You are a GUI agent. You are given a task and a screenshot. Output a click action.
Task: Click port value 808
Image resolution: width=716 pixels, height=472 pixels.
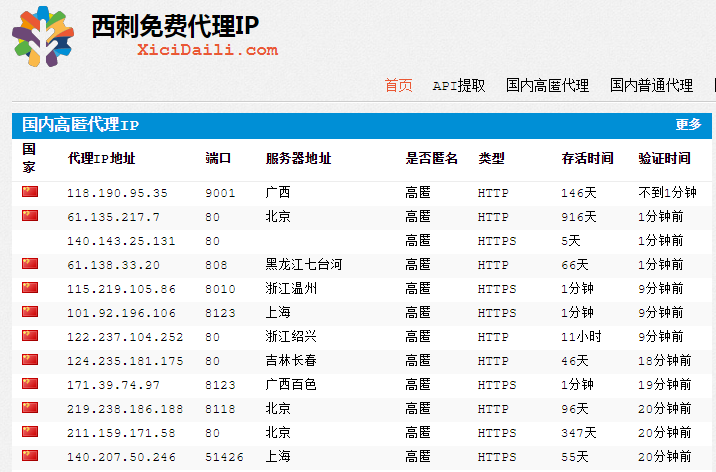coord(216,265)
